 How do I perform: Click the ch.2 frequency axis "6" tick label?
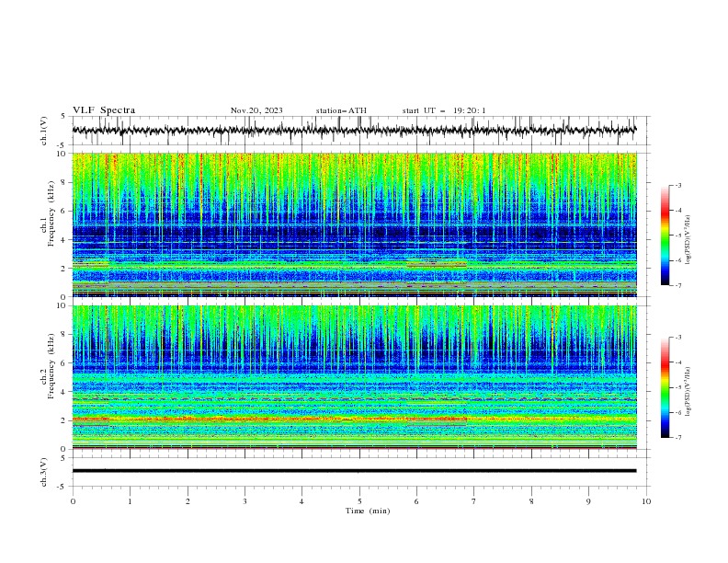click(x=64, y=363)
